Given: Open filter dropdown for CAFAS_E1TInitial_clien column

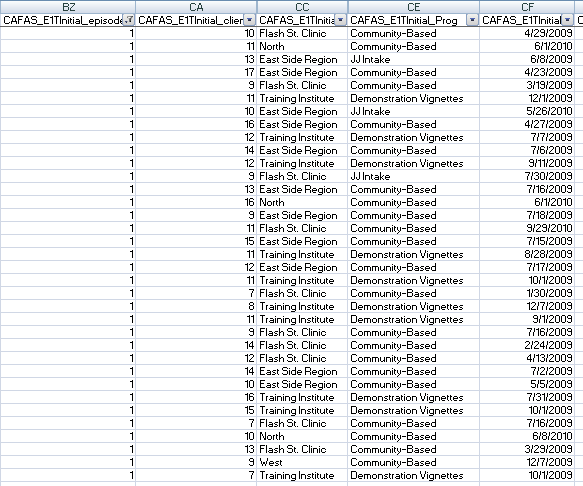Looking at the screenshot, I should pyautogui.click(x=249, y=20).
